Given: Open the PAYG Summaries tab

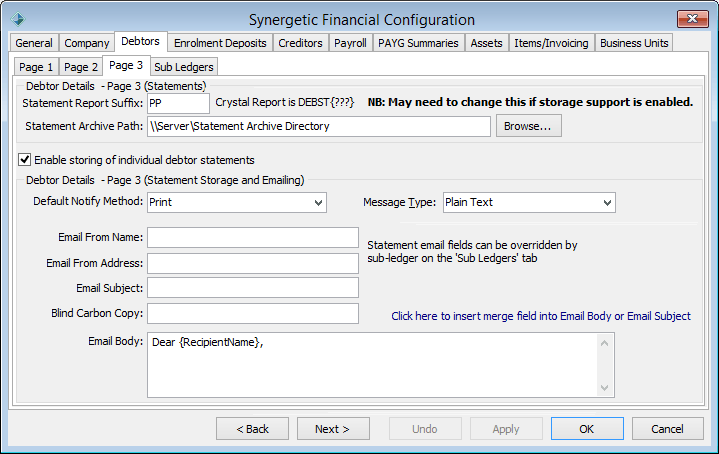Looking at the screenshot, I should [418, 43].
